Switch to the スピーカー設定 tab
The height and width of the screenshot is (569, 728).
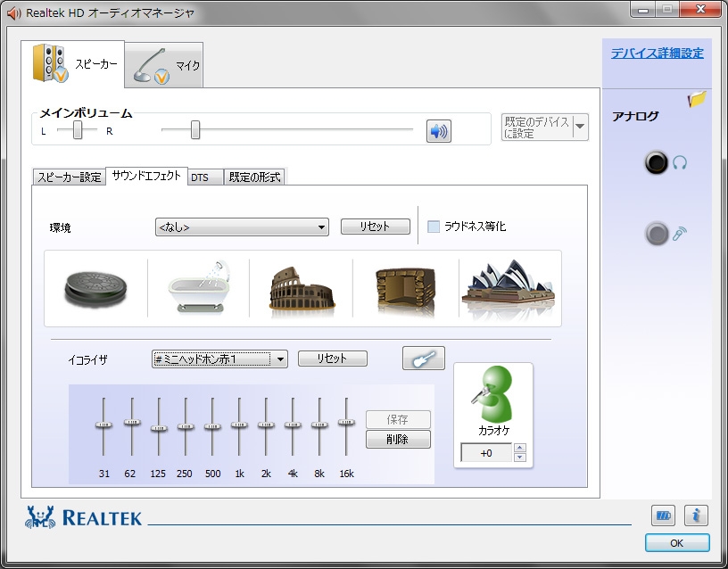(x=69, y=177)
